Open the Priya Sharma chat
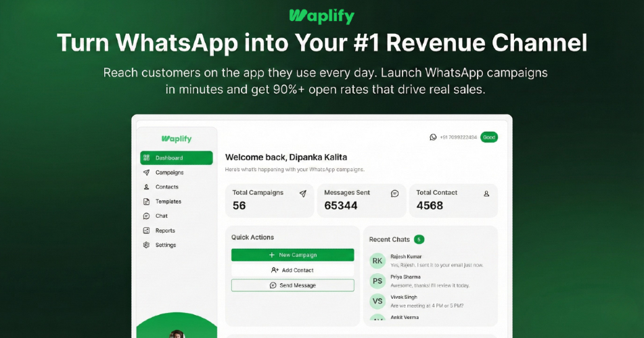 (429, 281)
